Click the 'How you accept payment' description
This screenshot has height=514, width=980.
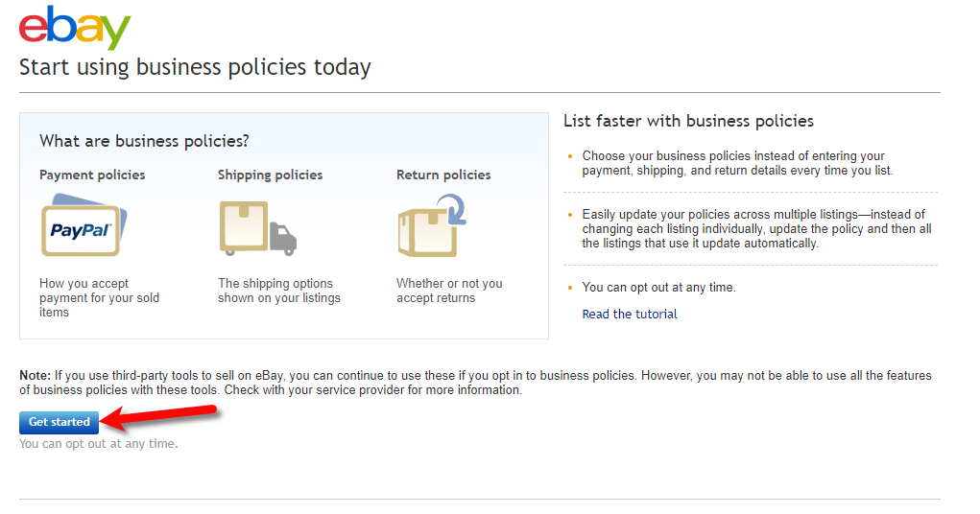(100, 298)
